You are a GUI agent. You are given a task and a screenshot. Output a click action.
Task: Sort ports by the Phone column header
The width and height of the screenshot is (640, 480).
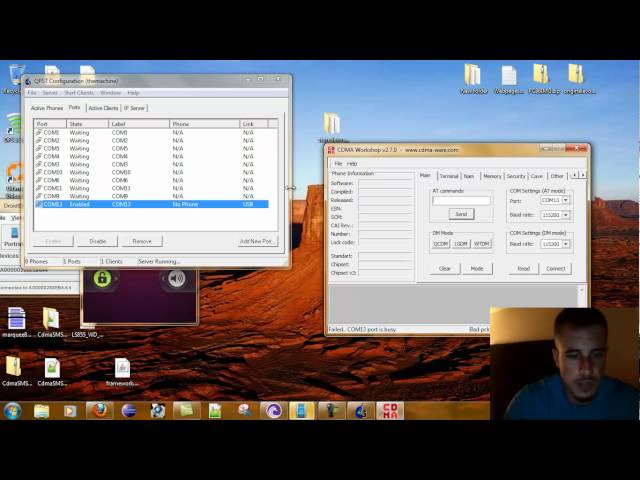pyautogui.click(x=204, y=124)
